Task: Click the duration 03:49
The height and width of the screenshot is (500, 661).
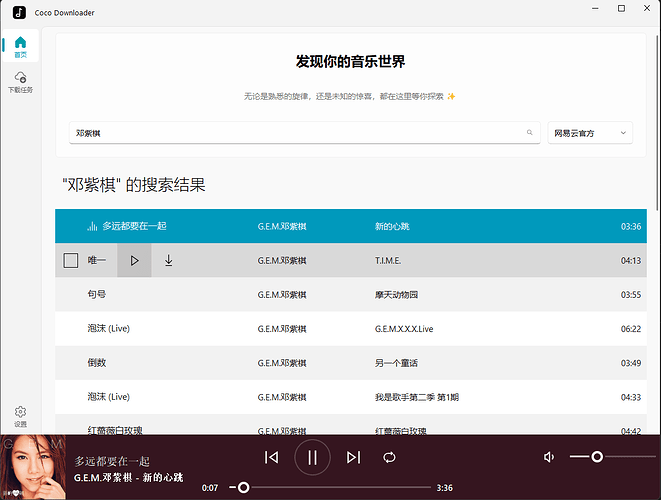Action: point(631,363)
